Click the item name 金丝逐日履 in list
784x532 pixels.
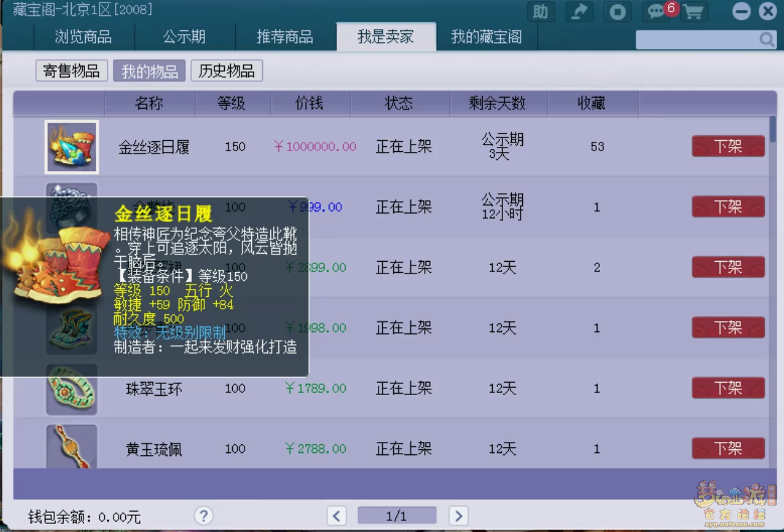[x=154, y=148]
